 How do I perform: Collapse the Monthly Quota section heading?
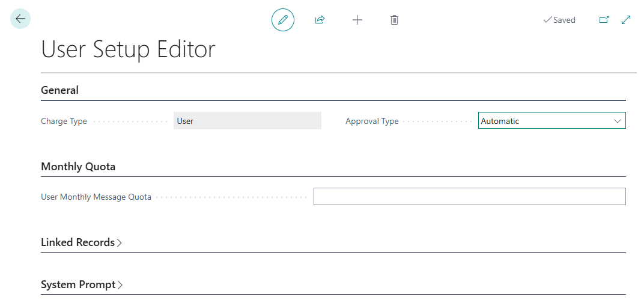(x=78, y=167)
